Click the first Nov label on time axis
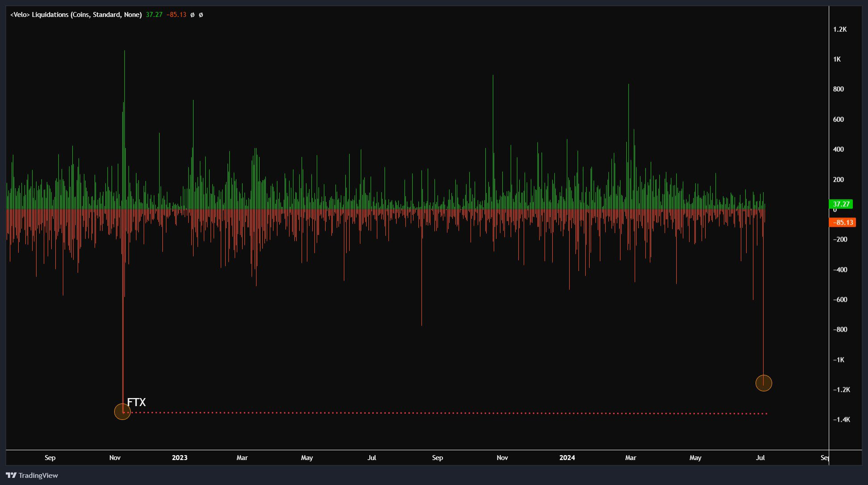868x485 pixels. point(115,457)
